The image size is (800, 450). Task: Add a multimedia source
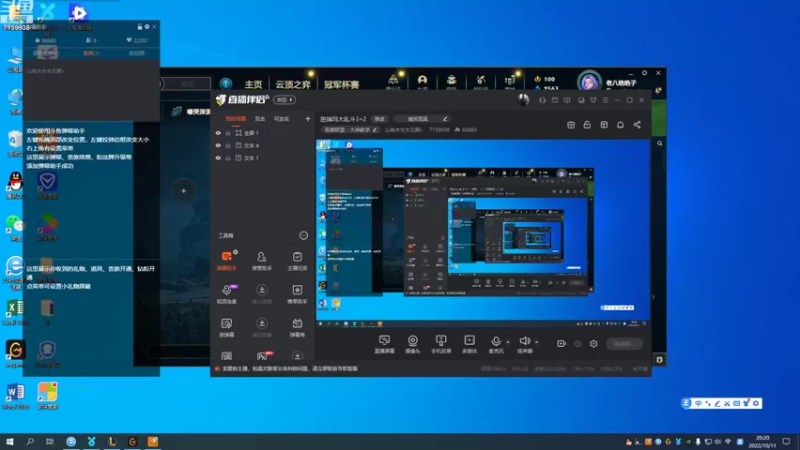469,344
